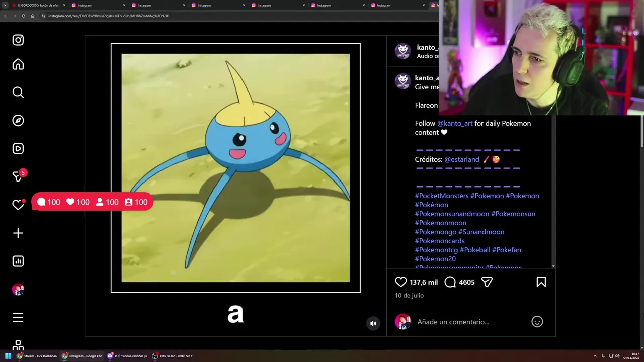
Task: Open the Reels section
Action: pos(18,149)
